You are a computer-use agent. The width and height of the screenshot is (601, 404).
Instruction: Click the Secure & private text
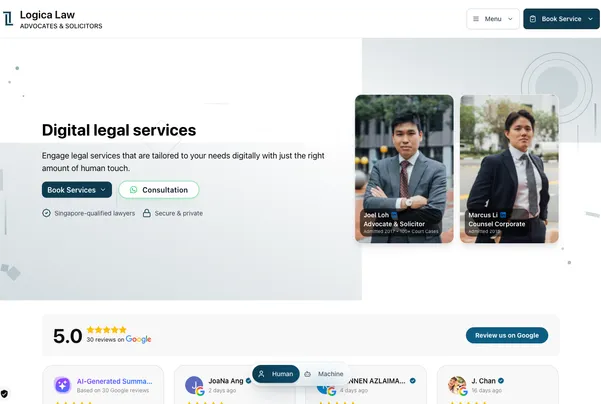179,213
